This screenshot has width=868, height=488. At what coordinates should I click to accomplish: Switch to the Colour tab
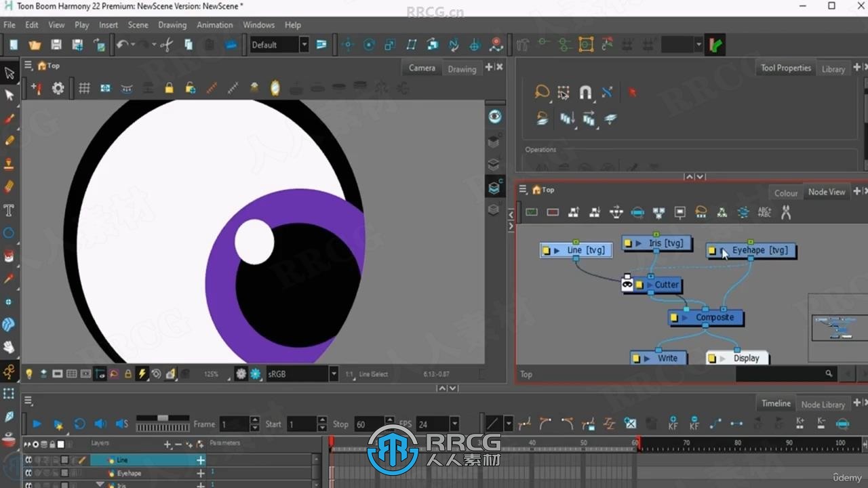786,192
